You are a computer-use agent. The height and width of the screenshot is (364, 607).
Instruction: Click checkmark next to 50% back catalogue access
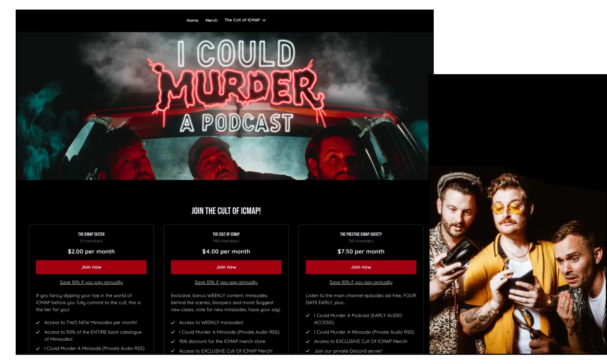click(x=38, y=332)
